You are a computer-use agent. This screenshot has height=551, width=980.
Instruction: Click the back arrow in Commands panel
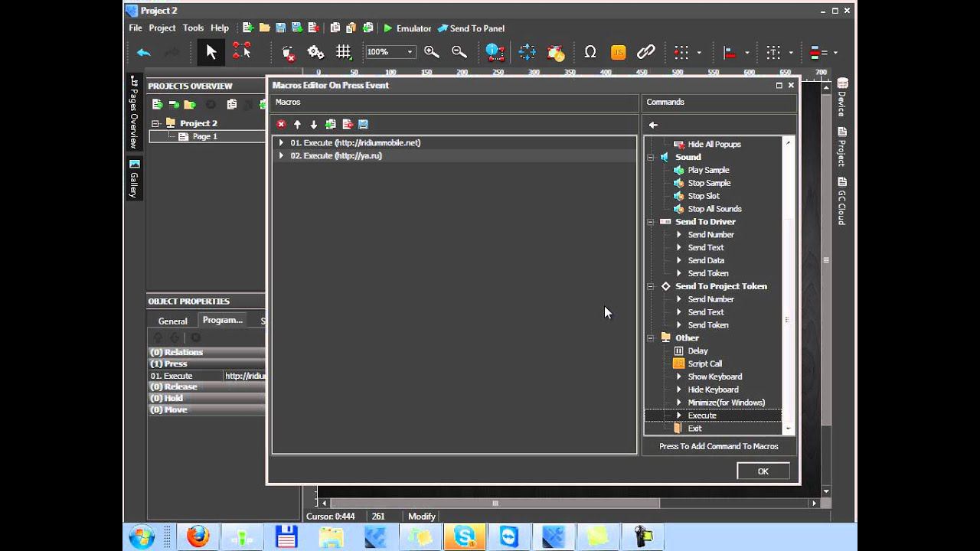tap(653, 125)
